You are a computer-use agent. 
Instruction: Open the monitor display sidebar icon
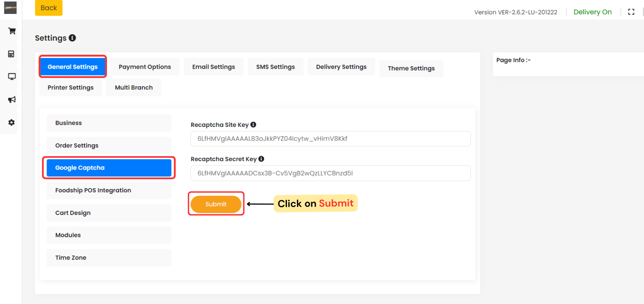12,77
